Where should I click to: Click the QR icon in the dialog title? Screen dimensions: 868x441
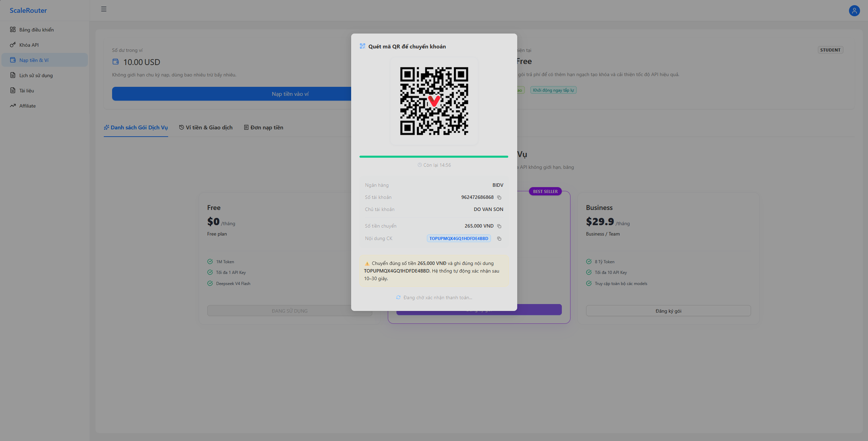(363, 46)
